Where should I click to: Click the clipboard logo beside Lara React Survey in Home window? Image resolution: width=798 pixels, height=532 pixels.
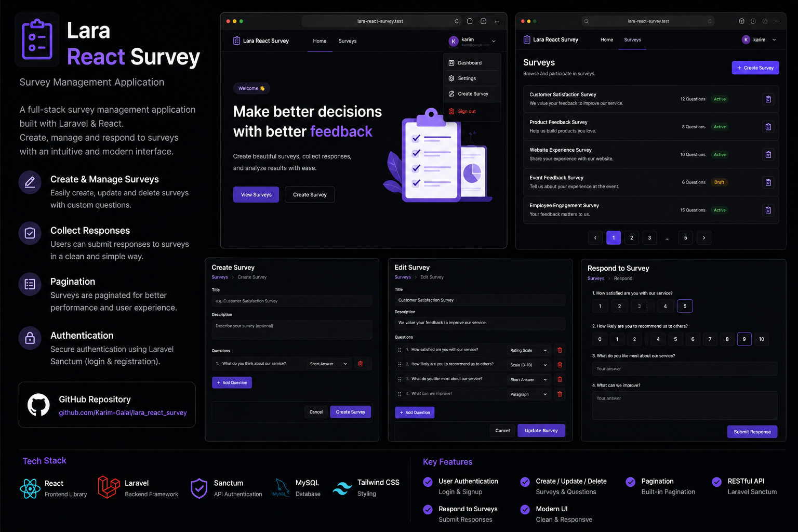(236, 41)
